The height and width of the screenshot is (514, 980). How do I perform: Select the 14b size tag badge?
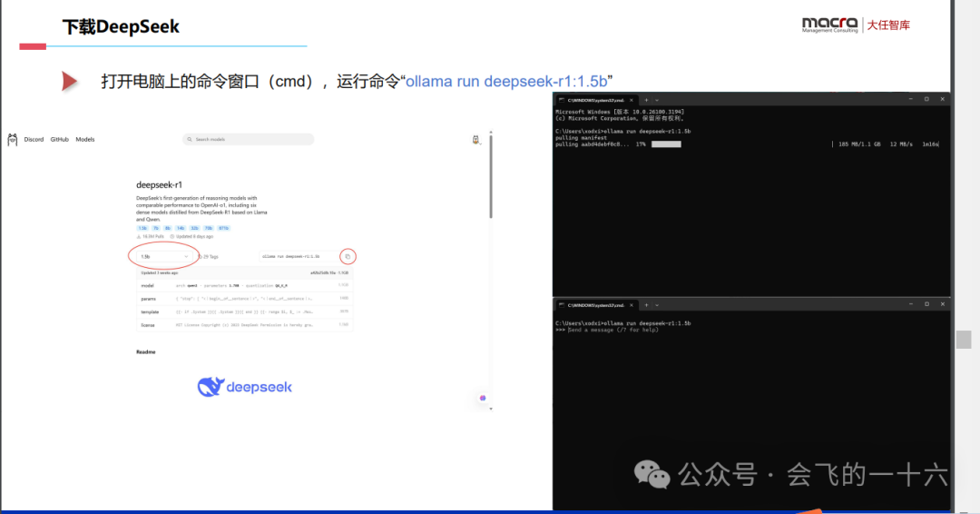(x=181, y=228)
